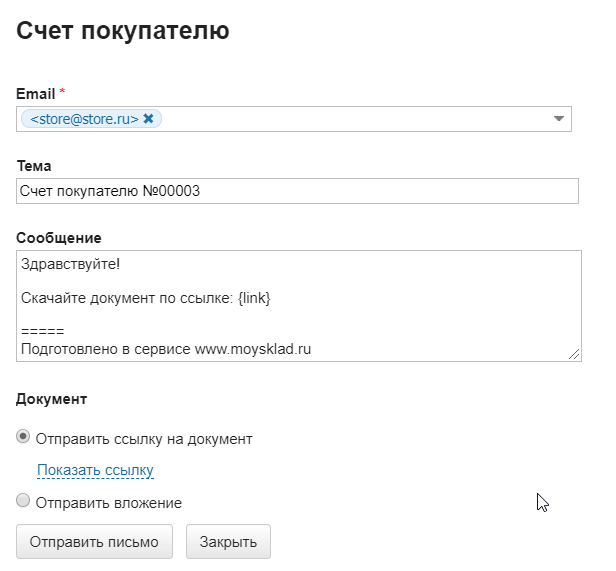The height and width of the screenshot is (571, 616).
Task: Click the 'Счет покупателю' heading
Action: click(123, 31)
